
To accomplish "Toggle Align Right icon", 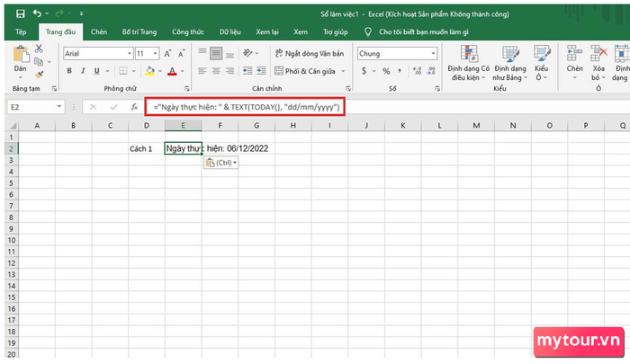I will pyautogui.click(x=229, y=71).
